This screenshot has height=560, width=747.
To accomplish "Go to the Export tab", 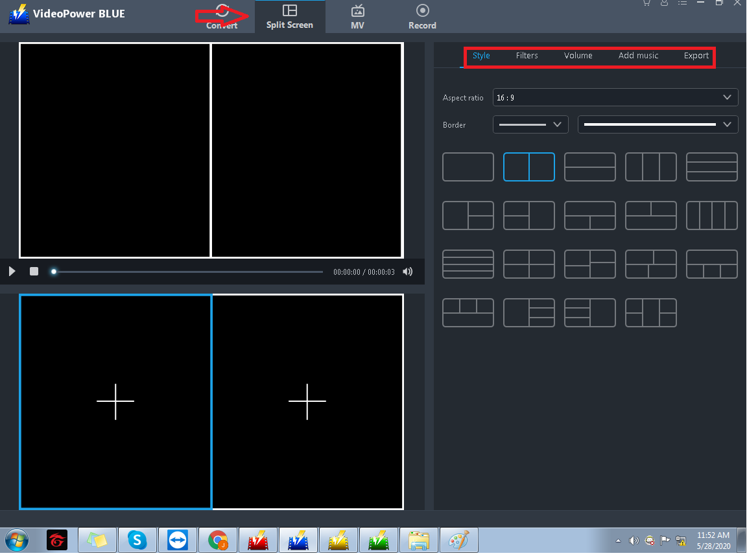I will click(x=696, y=56).
